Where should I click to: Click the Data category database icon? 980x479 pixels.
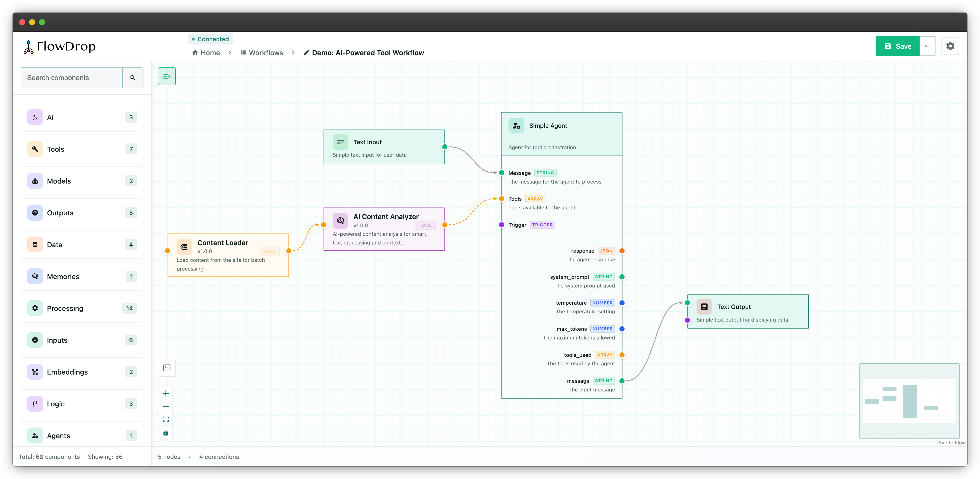35,245
